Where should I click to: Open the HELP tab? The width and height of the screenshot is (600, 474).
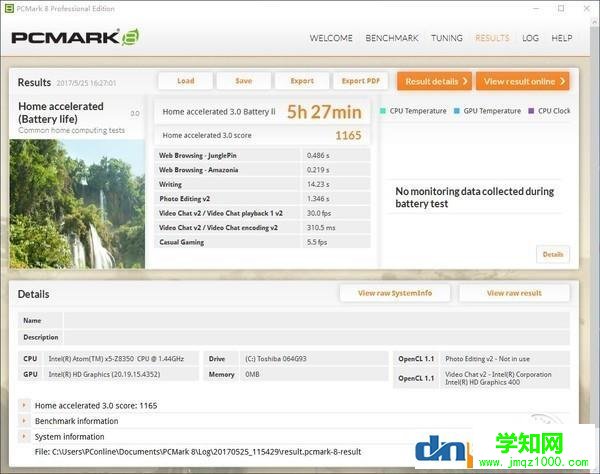tap(562, 38)
